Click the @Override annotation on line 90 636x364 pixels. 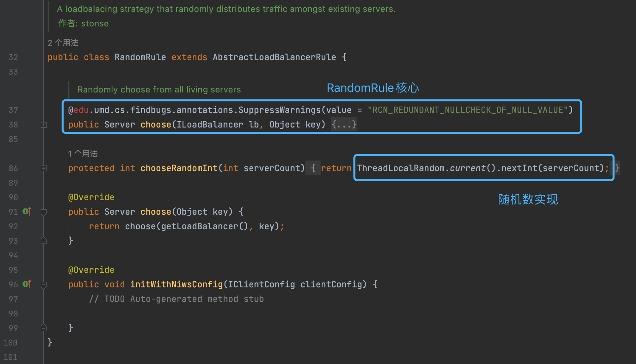pyautogui.click(x=91, y=197)
